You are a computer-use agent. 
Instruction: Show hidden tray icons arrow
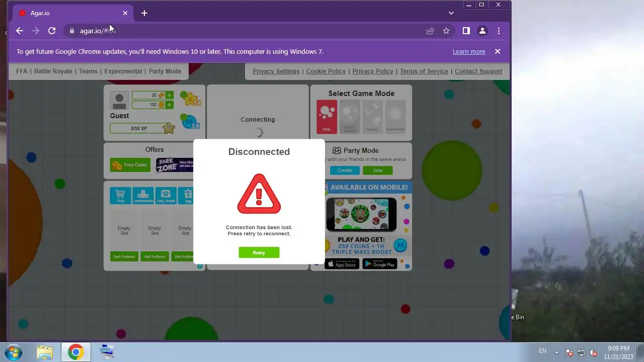click(x=556, y=352)
